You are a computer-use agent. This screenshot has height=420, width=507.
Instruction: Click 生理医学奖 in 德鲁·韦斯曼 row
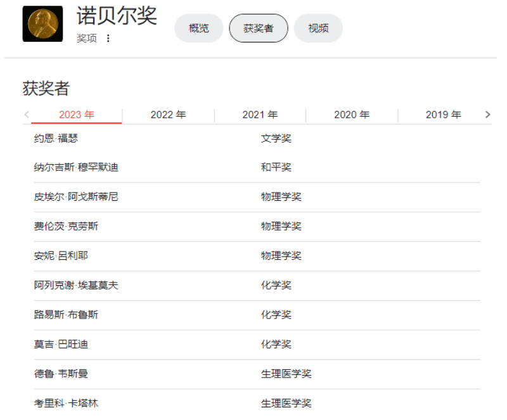coord(286,374)
